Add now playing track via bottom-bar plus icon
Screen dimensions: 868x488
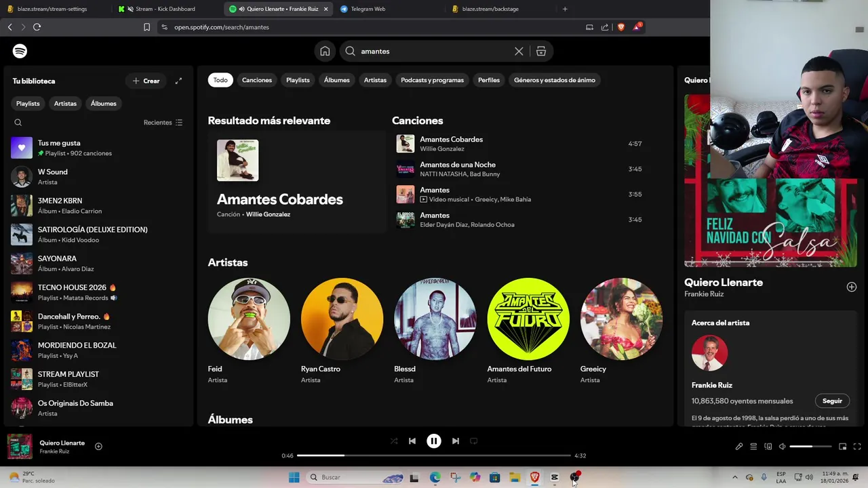(x=98, y=446)
